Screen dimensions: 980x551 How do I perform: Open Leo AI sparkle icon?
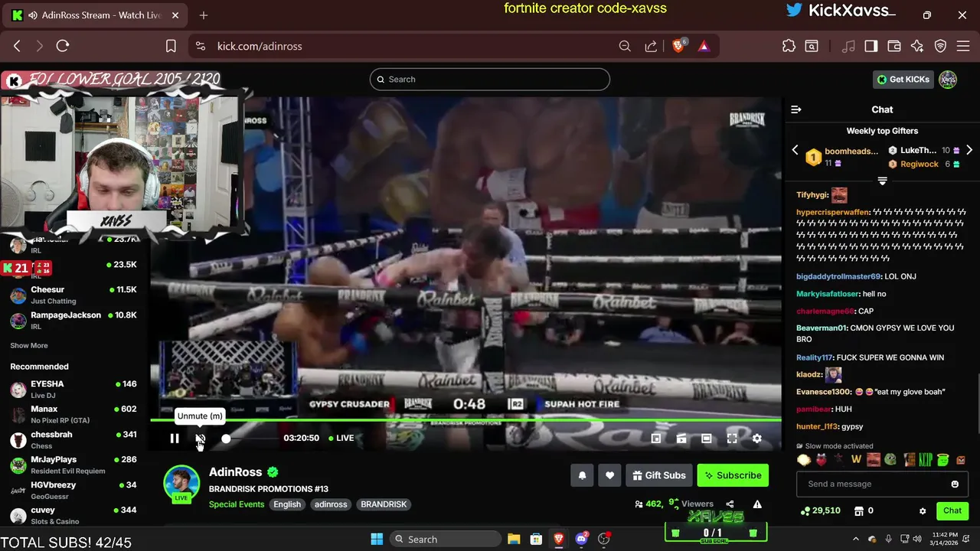tap(917, 46)
